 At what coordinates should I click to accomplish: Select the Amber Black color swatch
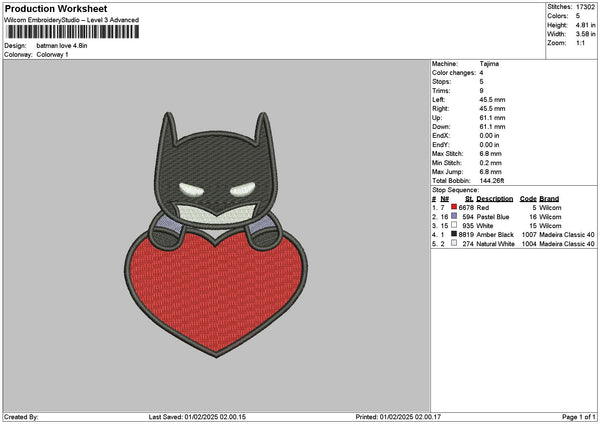(x=453, y=234)
